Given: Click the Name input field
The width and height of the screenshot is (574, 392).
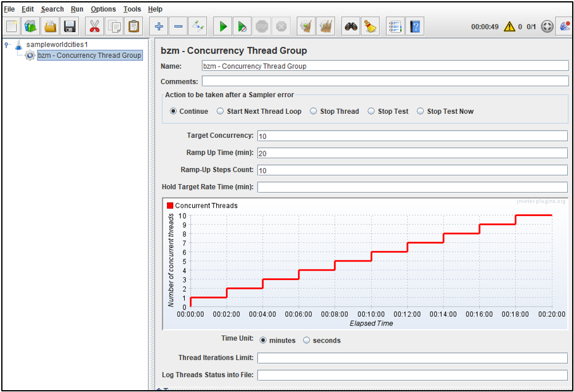Looking at the screenshot, I should [385, 66].
